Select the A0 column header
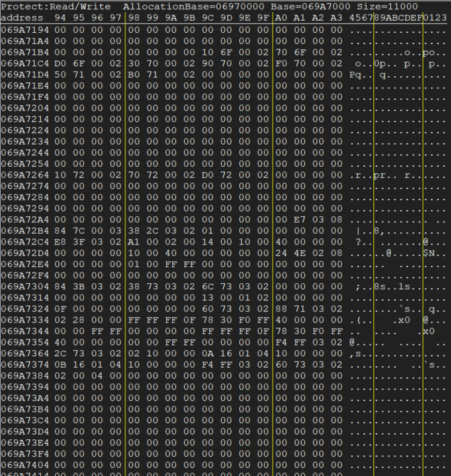 (x=281, y=17)
